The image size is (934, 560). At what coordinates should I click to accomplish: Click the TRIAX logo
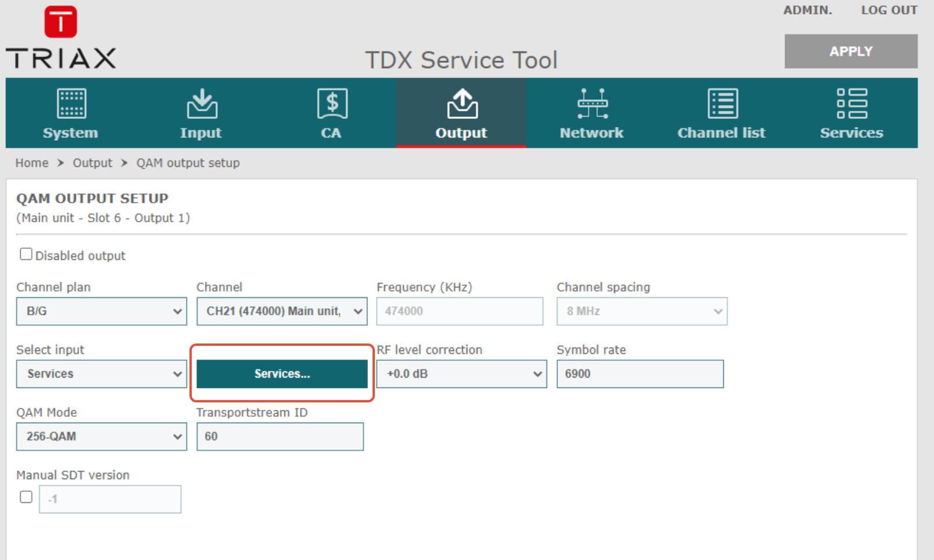pos(61,38)
